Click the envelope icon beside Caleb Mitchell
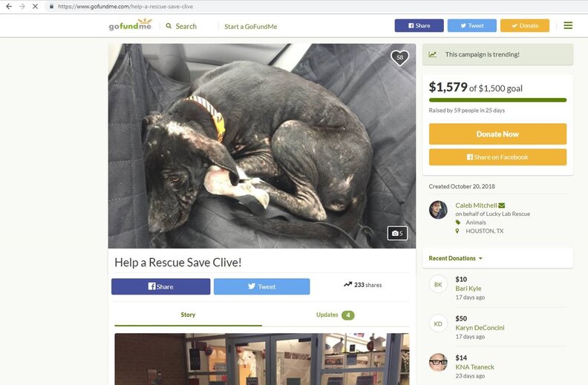Screen dimensions: 588x385 [x=502, y=205]
